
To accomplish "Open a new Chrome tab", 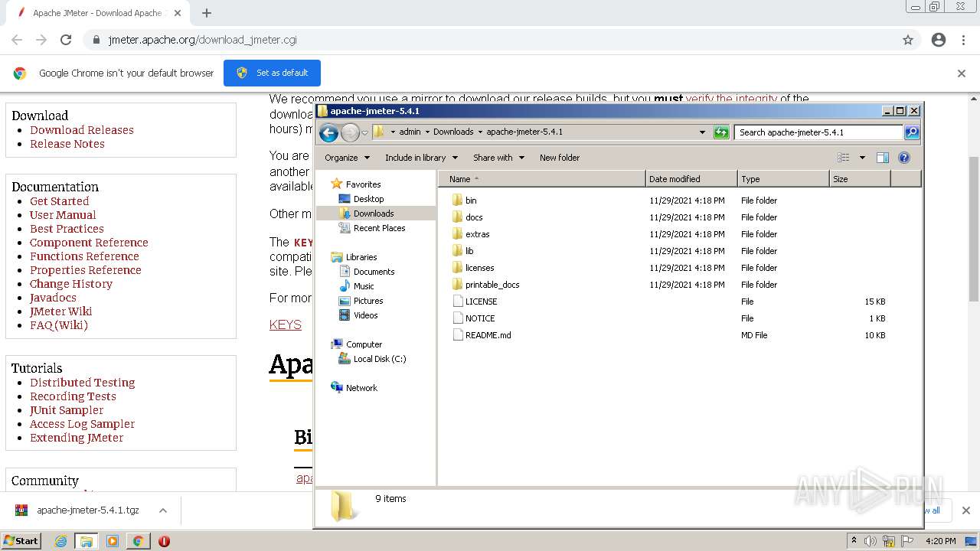I will coord(207,13).
